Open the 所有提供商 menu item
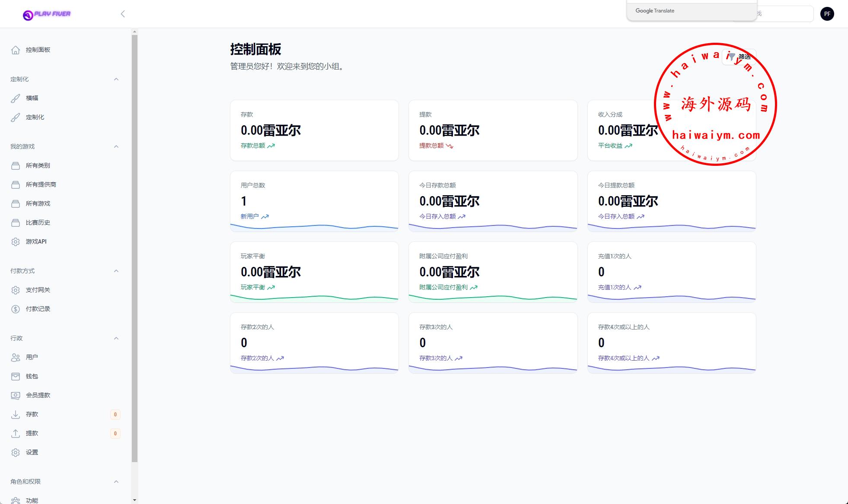The width and height of the screenshot is (848, 504). (41, 184)
